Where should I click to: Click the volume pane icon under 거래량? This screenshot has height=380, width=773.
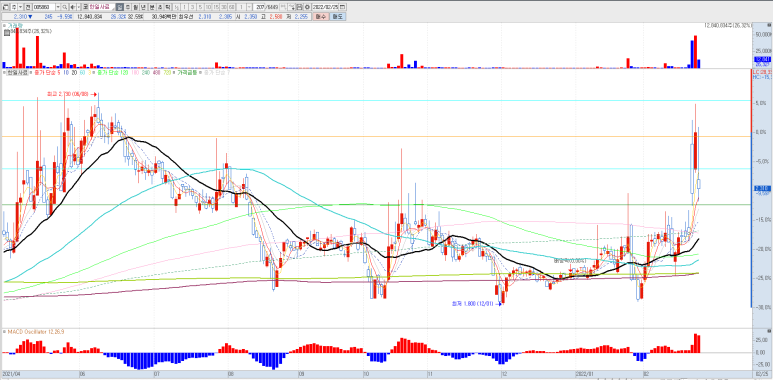coord(7,32)
